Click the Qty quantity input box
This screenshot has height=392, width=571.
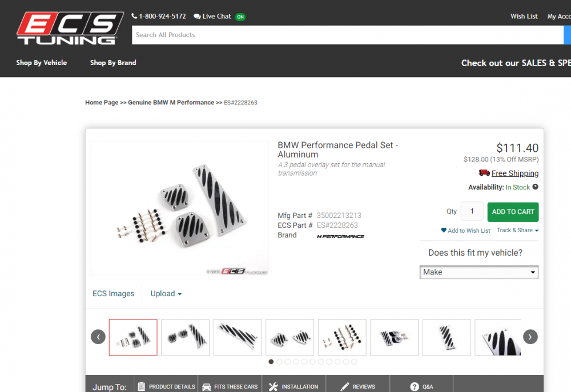coord(472,211)
